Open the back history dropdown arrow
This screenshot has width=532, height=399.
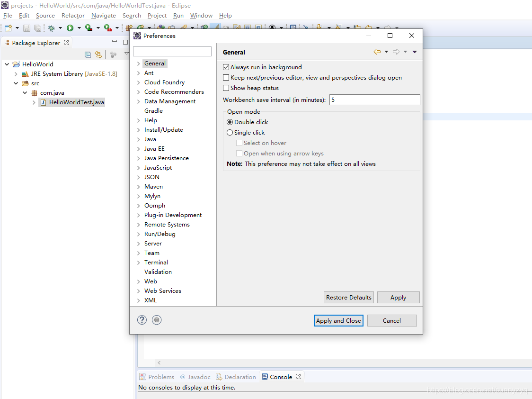coord(386,52)
